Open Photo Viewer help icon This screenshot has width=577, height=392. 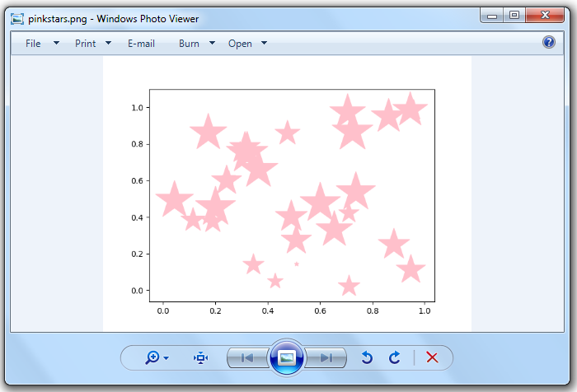pyautogui.click(x=548, y=42)
